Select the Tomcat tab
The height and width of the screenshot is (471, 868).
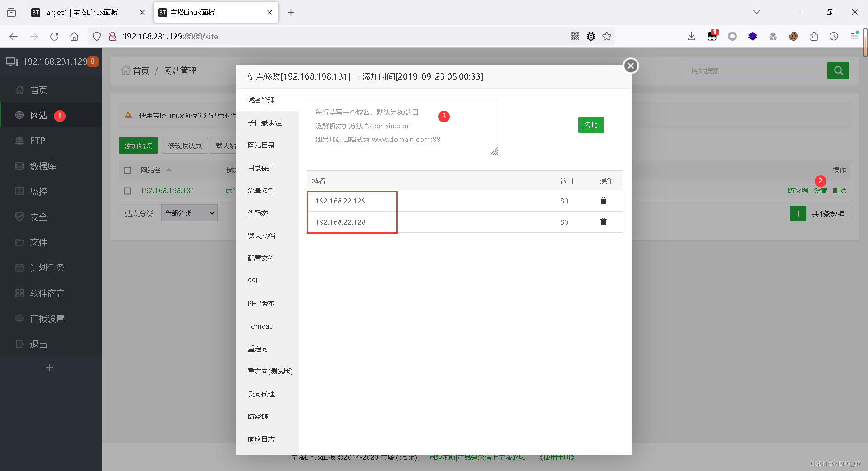coord(268,326)
